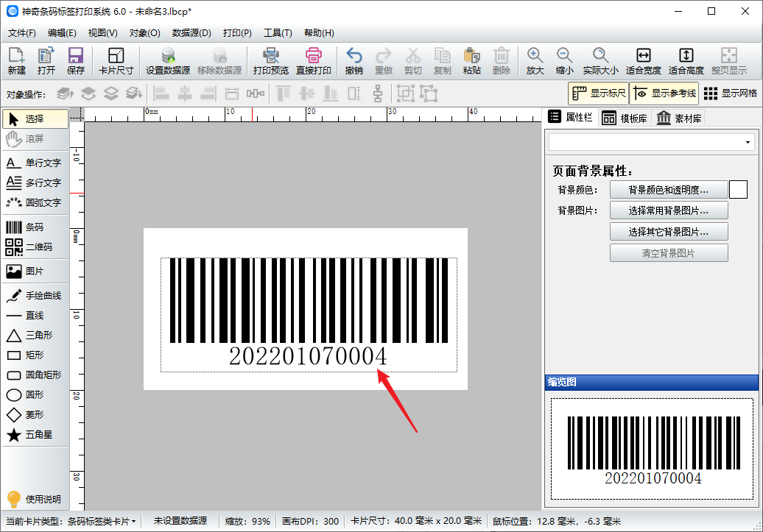Select the 圆形 circle tool
The width and height of the screenshot is (763, 532).
35,395
